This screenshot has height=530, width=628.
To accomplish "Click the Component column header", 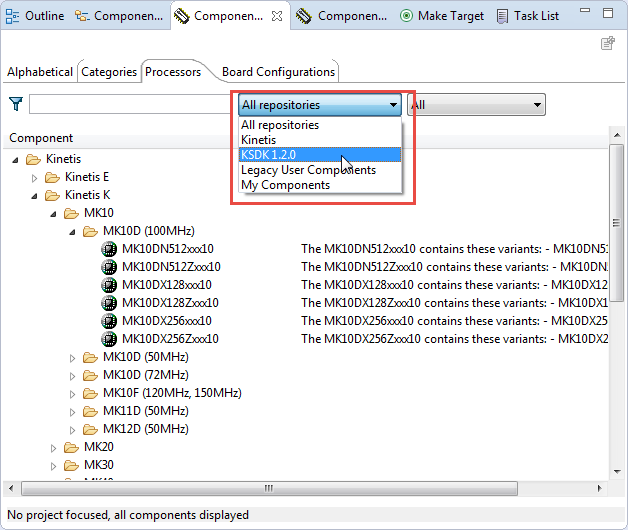I will tap(41, 138).
